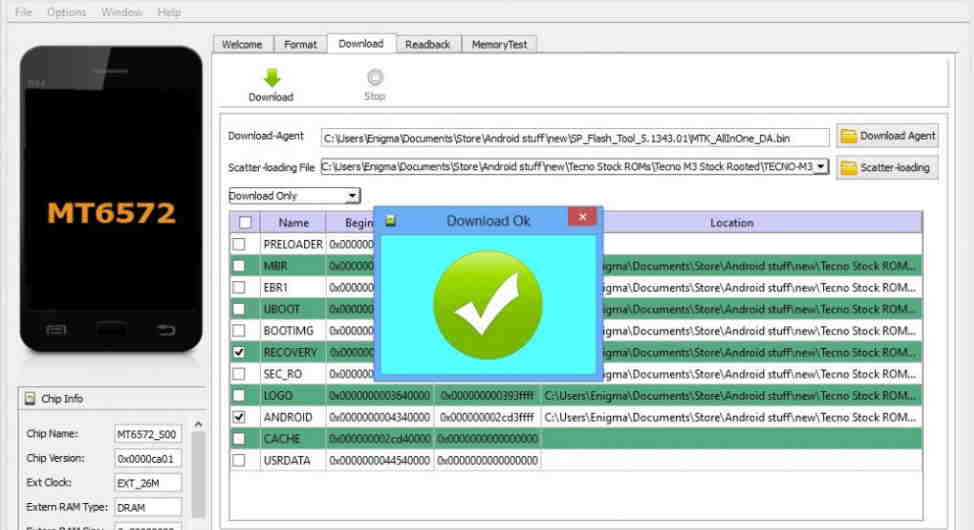Image resolution: width=974 pixels, height=530 pixels.
Task: Click the Chip Info panel icon
Action: tap(30, 399)
